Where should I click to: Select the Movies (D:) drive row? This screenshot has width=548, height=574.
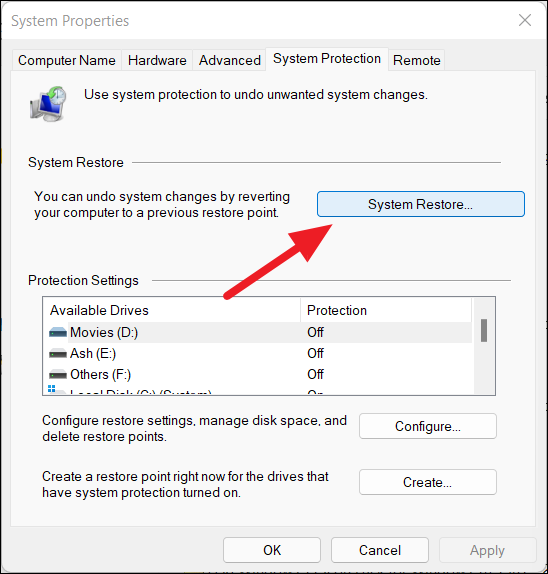pos(258,332)
